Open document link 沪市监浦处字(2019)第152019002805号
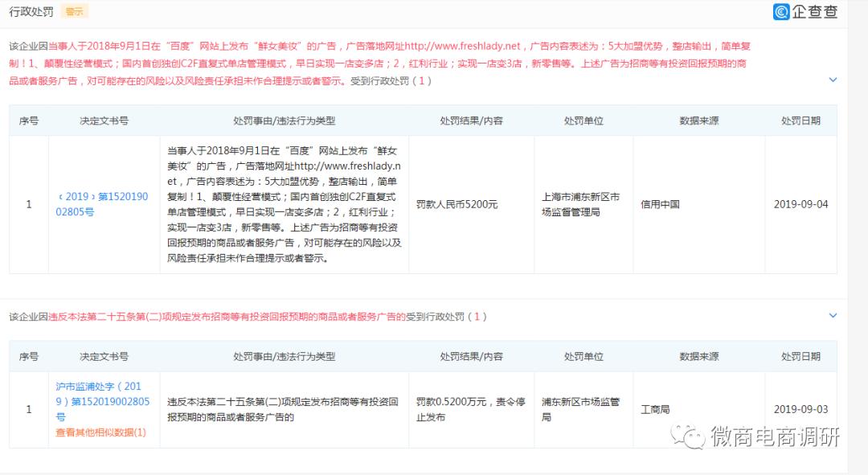The width and height of the screenshot is (868, 475). click(x=102, y=401)
